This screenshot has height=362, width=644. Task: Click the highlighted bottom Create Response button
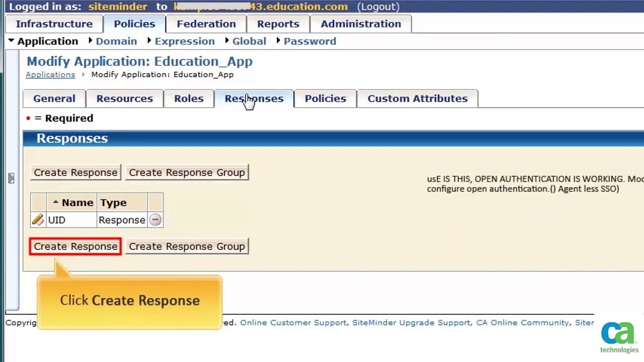75,246
